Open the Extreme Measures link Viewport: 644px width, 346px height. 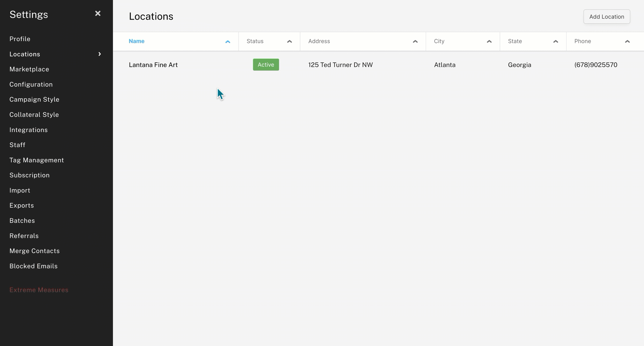click(39, 290)
